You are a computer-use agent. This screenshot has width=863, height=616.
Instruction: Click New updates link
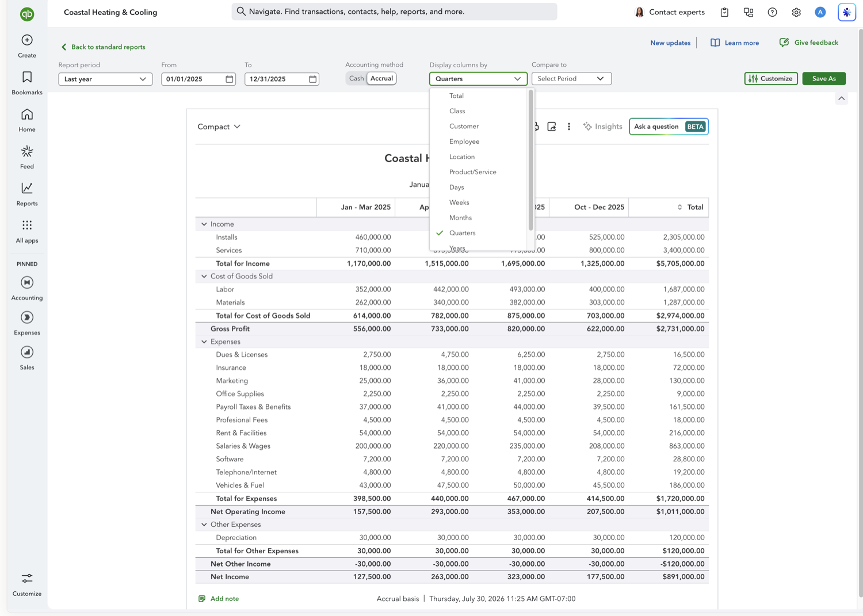pos(670,43)
